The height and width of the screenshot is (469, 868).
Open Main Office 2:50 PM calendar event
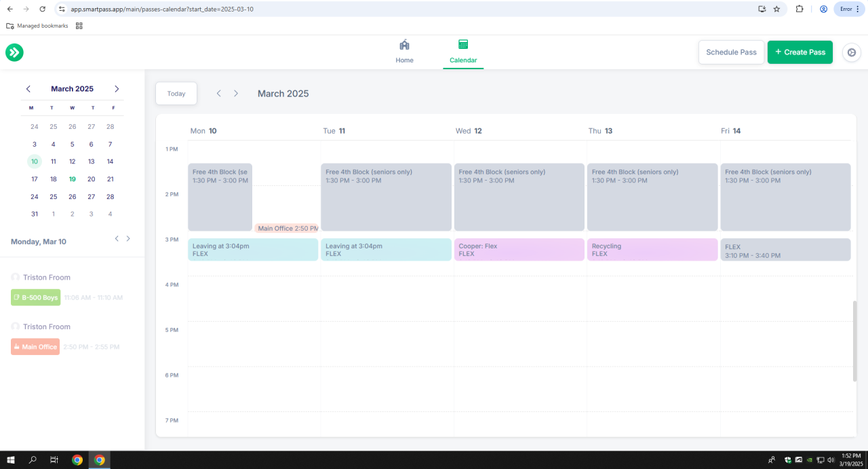(x=286, y=229)
